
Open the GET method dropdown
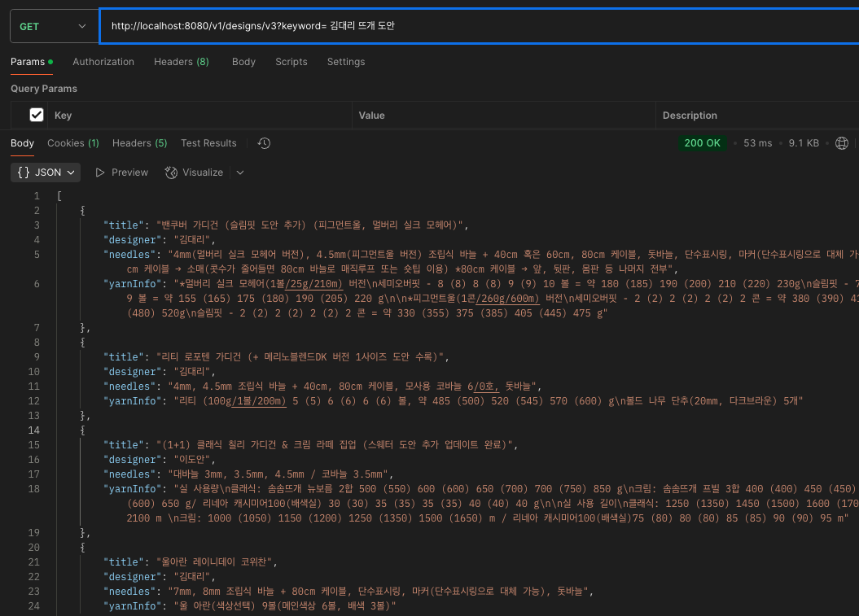click(x=53, y=26)
